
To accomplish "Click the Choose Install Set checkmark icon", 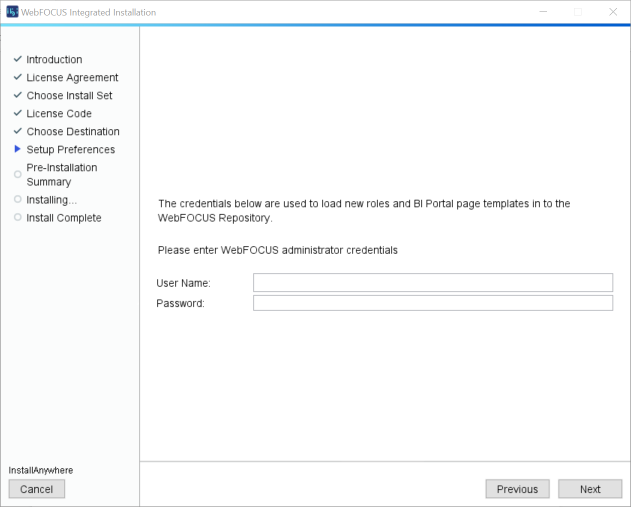I will pos(18,95).
